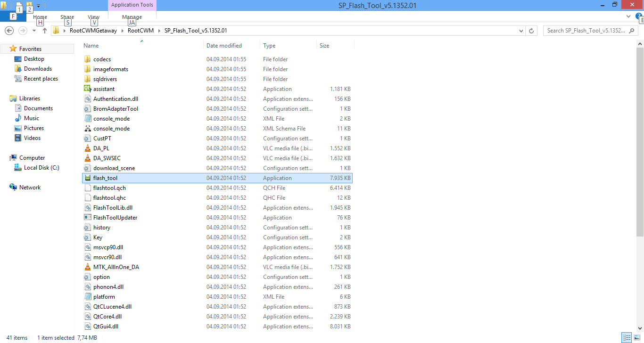Expand address bar history dropdown
This screenshot has width=644, height=343.
(x=521, y=31)
